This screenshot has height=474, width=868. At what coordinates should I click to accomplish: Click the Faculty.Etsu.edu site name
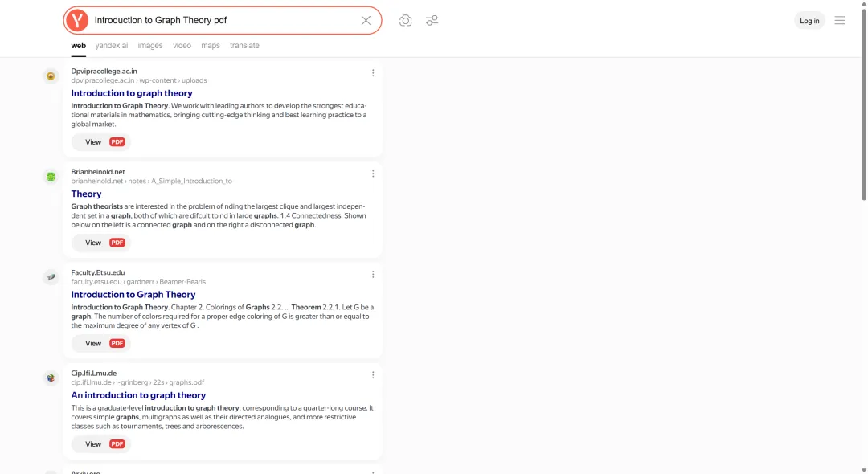98,272
